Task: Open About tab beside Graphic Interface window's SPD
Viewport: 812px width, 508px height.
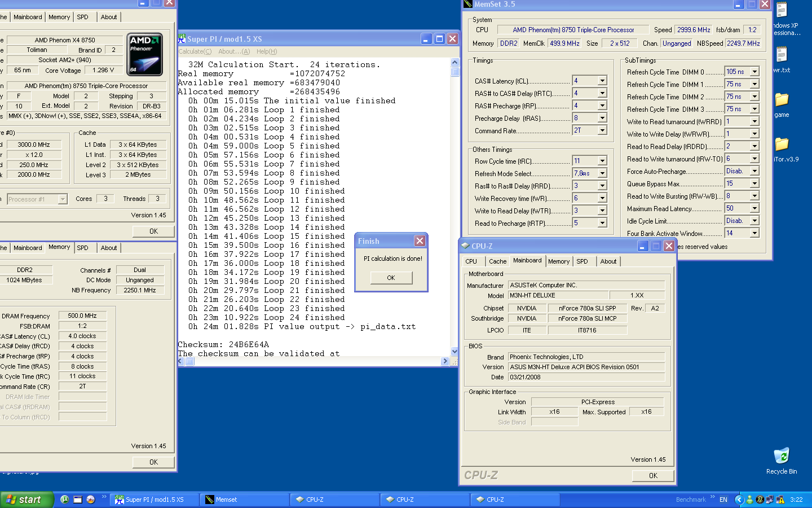Action: [x=608, y=261]
